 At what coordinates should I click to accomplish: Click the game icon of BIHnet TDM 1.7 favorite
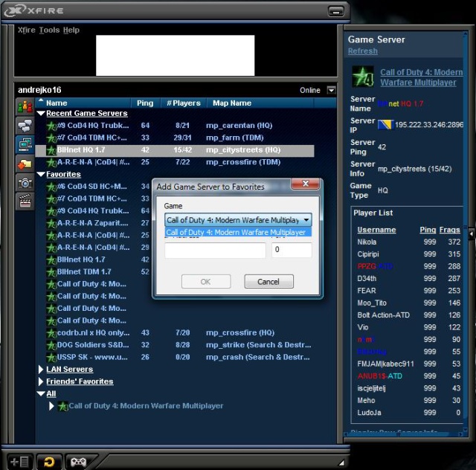(x=51, y=272)
